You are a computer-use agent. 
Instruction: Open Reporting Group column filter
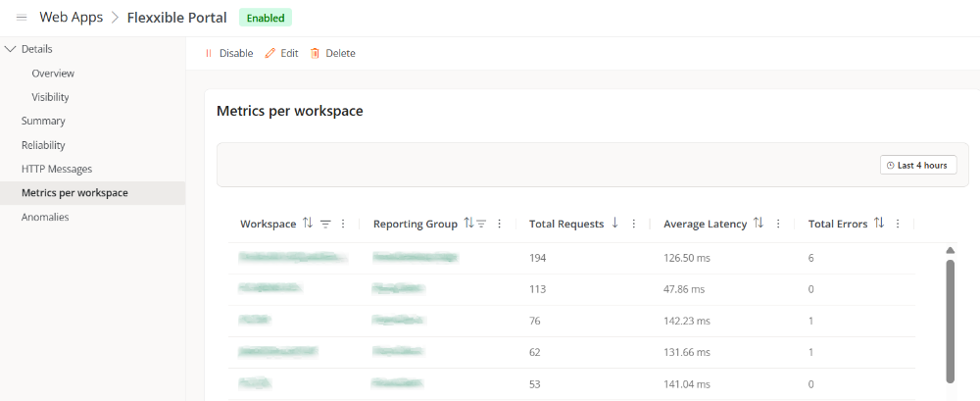(481, 224)
